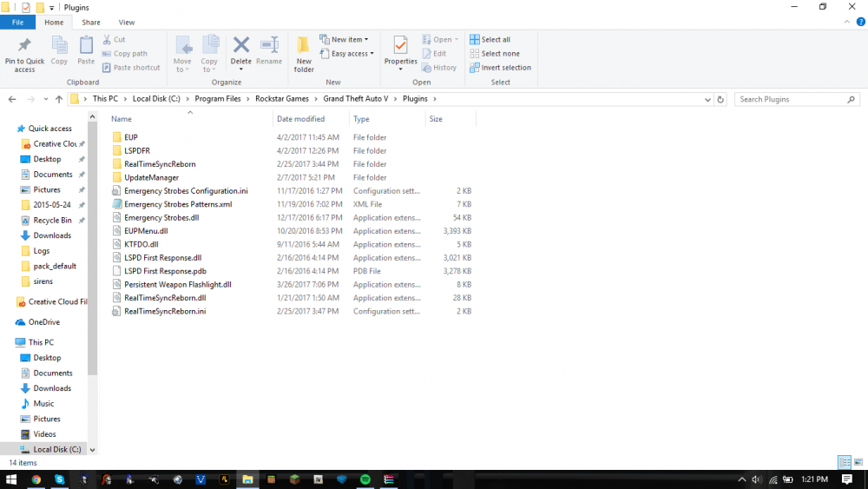Open Skype from the taskbar
This screenshot has width=868, height=489.
59,479
